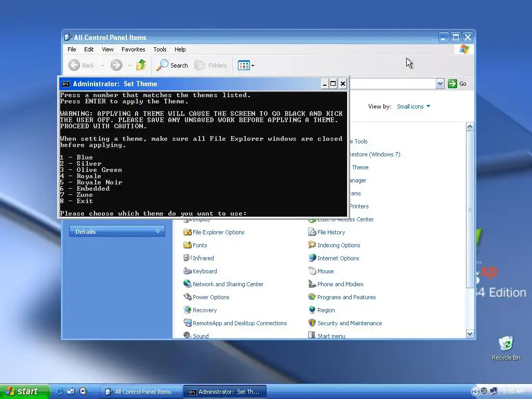532x399 pixels.
Task: Open the Tools menu
Action: 160,49
